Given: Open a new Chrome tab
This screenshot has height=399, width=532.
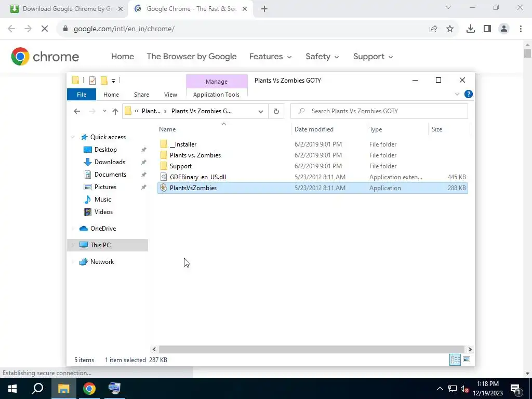Looking at the screenshot, I should pyautogui.click(x=264, y=9).
